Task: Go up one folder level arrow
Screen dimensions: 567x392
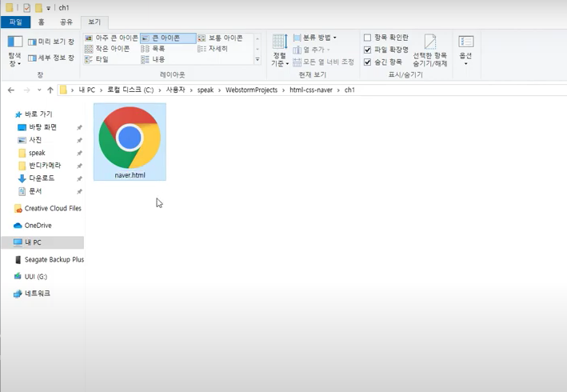Action: click(x=50, y=90)
